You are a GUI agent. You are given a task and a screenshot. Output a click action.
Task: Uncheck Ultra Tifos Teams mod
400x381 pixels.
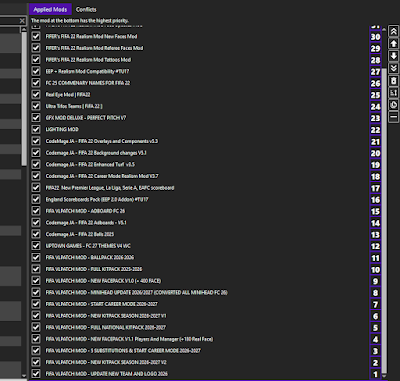pos(36,106)
